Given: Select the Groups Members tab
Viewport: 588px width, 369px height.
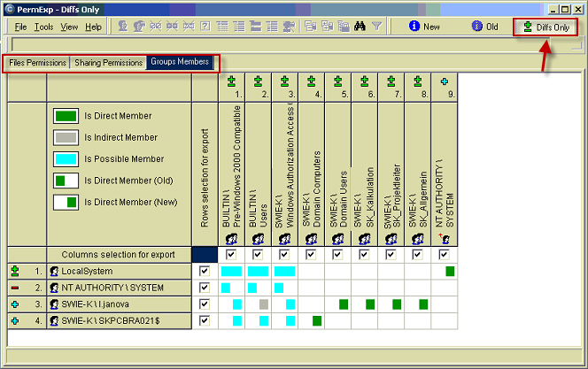Looking at the screenshot, I should (x=180, y=62).
